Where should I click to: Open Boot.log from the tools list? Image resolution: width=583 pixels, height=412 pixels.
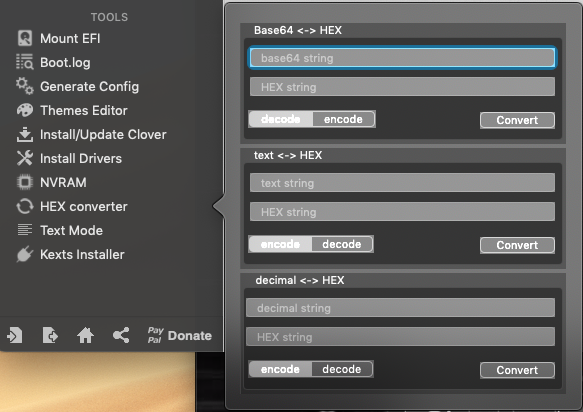(x=65, y=62)
